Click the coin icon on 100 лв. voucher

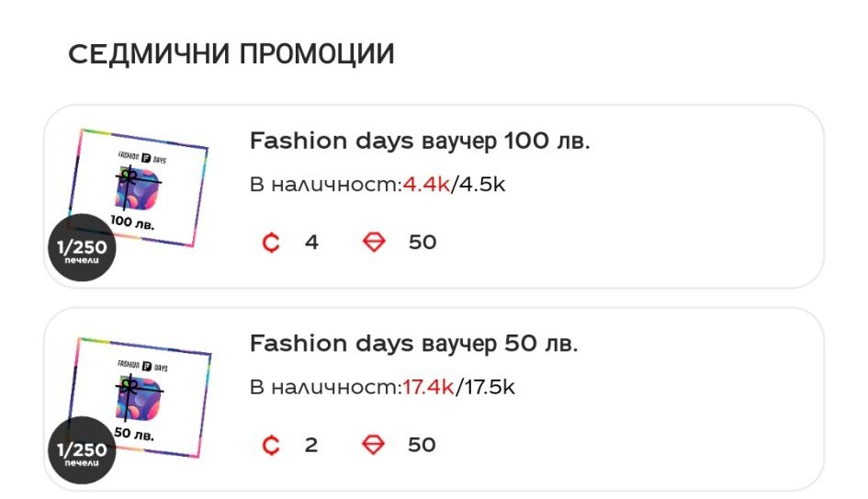point(271,244)
